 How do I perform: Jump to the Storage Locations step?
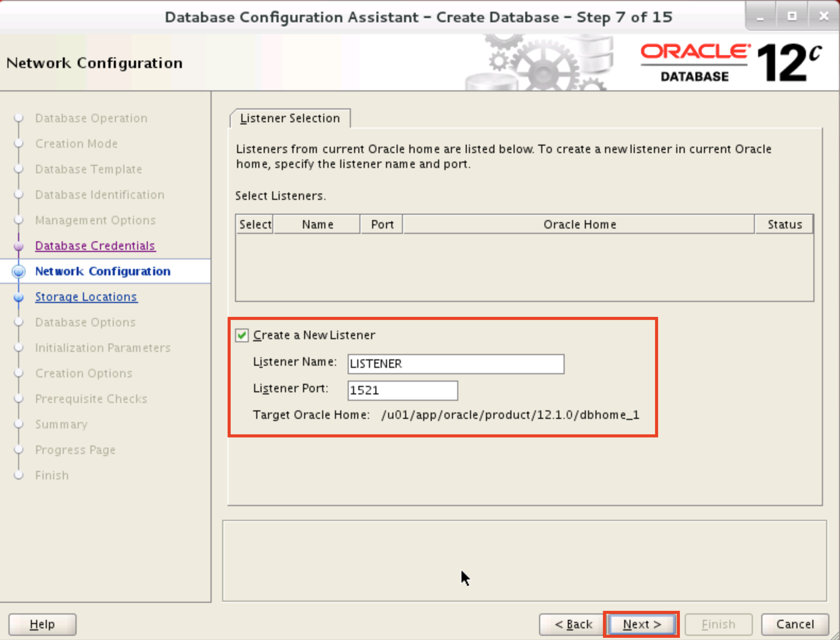[x=86, y=297]
